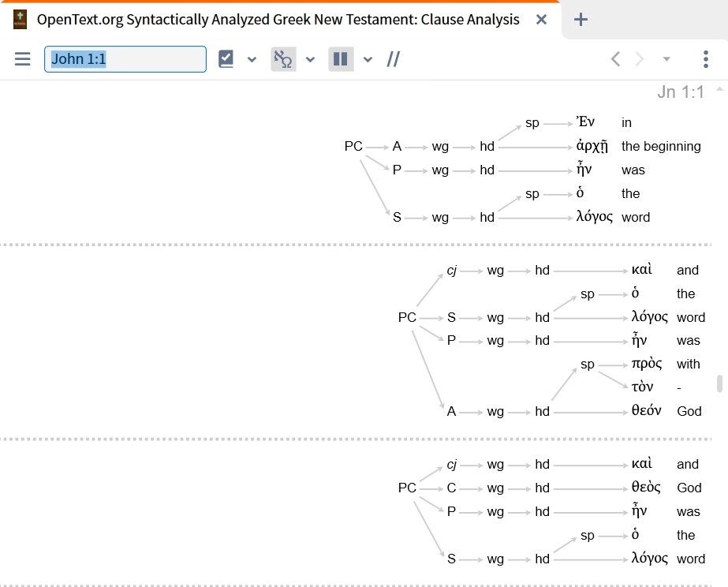Toggle the two-column layout icon
The height and width of the screenshot is (587, 728).
341,59
